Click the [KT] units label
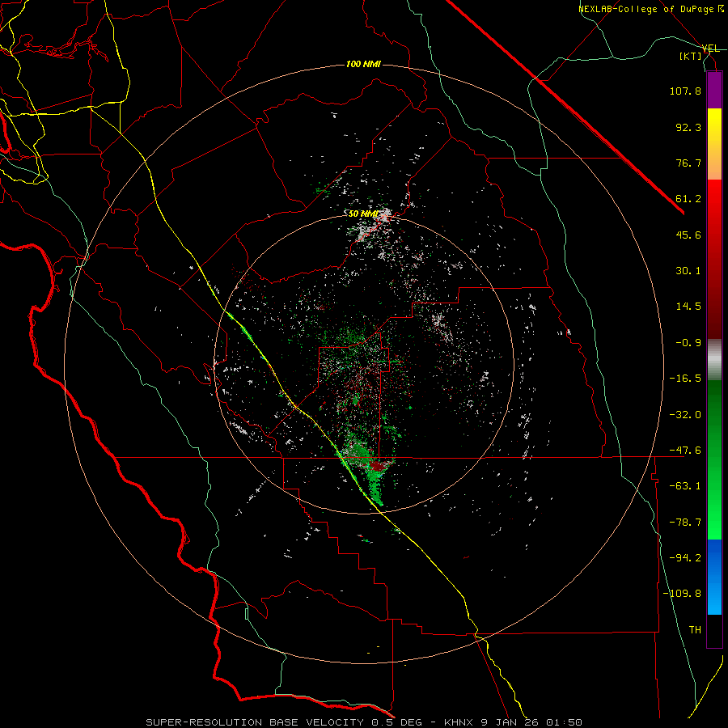 coord(691,56)
